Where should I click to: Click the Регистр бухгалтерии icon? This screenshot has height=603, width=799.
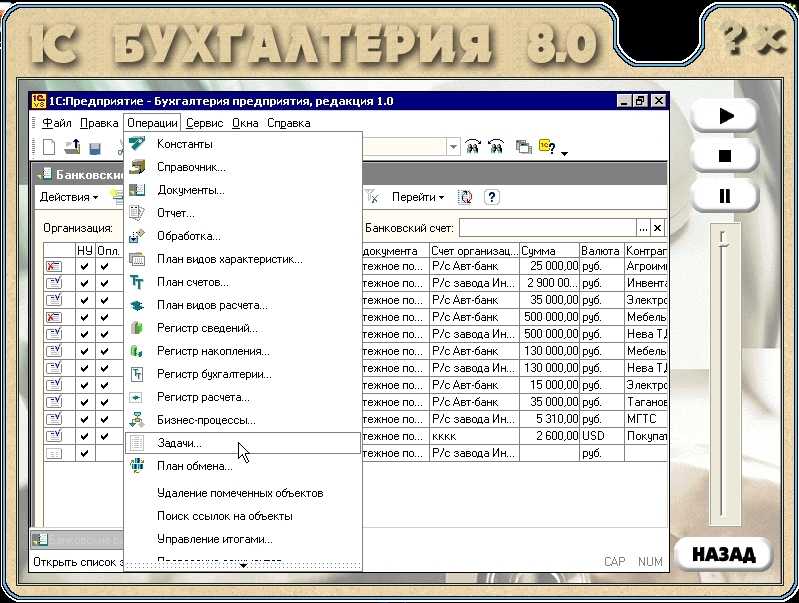coord(137,374)
